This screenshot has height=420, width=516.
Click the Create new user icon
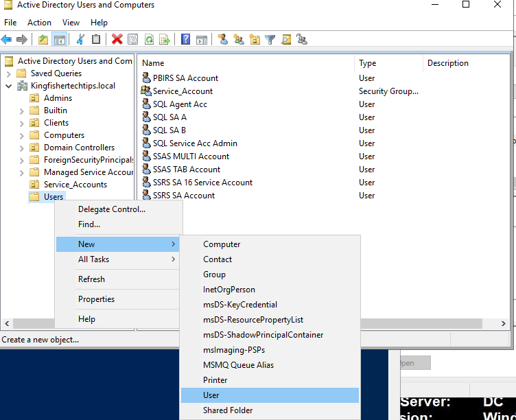tap(223, 40)
